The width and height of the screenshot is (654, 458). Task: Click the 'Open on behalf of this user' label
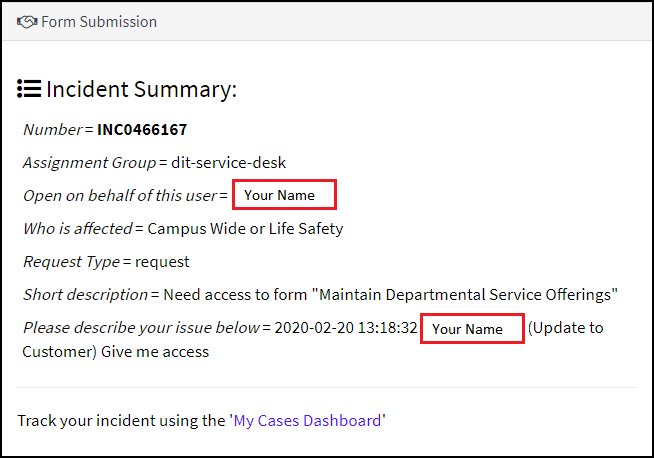(120, 196)
